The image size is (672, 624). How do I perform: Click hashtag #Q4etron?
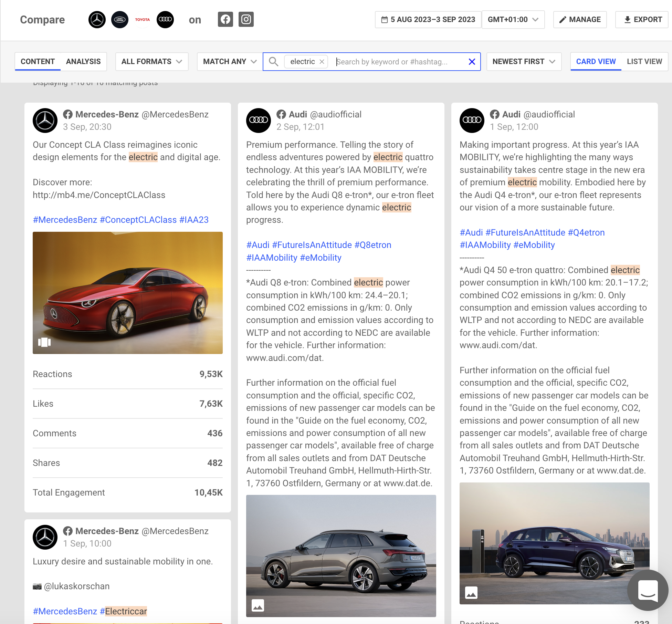coord(586,232)
